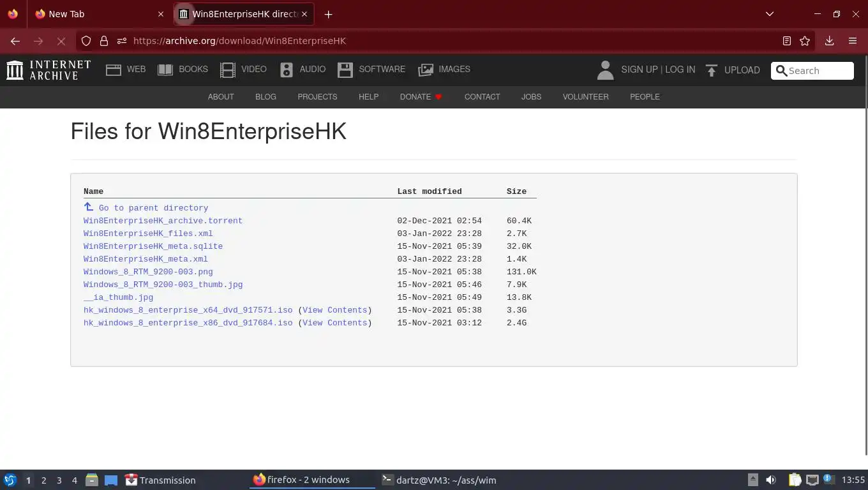Open the SOFTWARE media section
Image resolution: width=868 pixels, height=490 pixels.
(x=371, y=70)
